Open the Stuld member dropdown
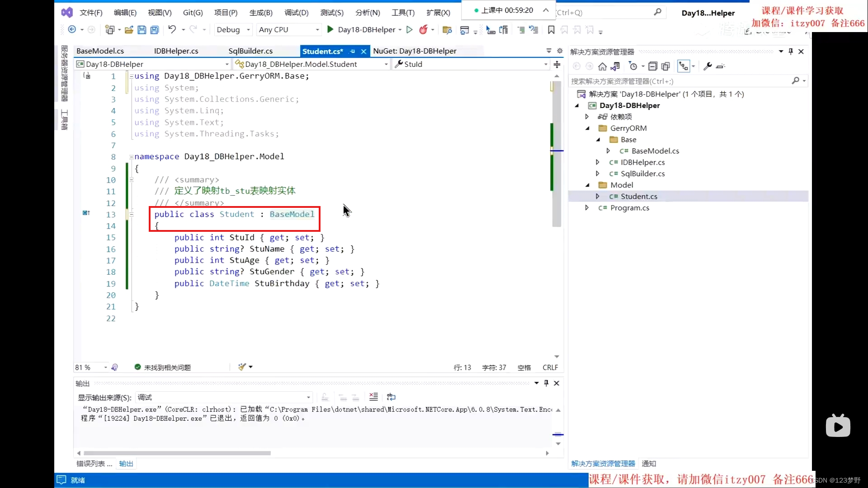Viewport: 868px width, 488px height. [x=471, y=64]
